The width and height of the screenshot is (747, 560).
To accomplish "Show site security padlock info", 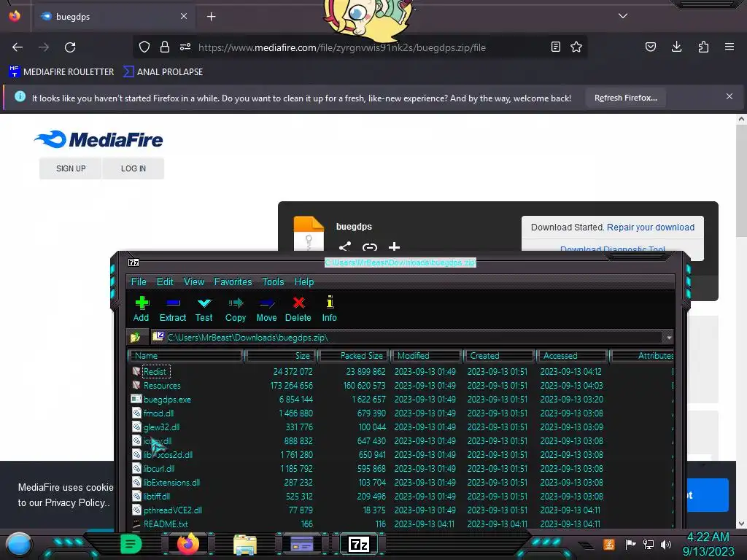I will tap(165, 47).
